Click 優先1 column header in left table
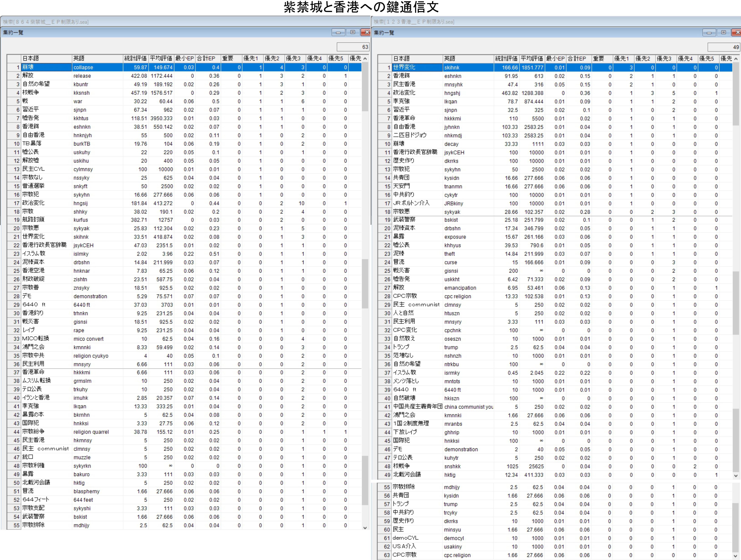 click(252, 58)
